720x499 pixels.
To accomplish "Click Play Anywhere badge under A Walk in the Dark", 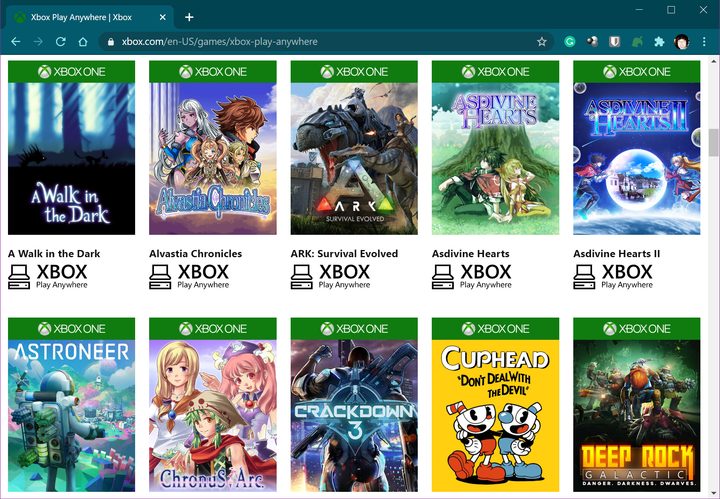I will [48, 277].
